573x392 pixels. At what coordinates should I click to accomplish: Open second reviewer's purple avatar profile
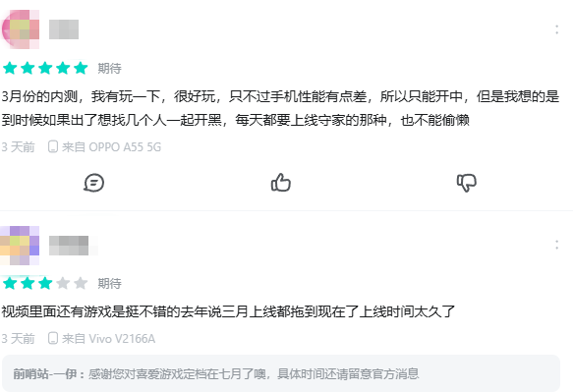[20, 246]
